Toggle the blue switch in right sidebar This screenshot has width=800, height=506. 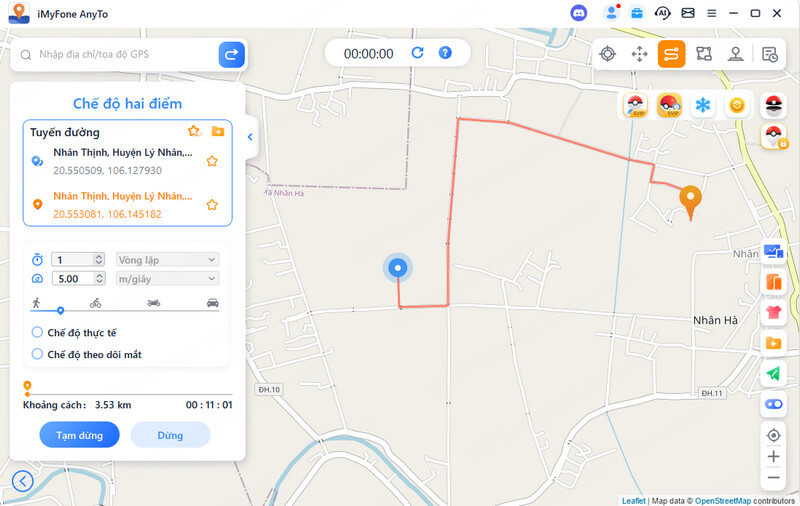[773, 404]
